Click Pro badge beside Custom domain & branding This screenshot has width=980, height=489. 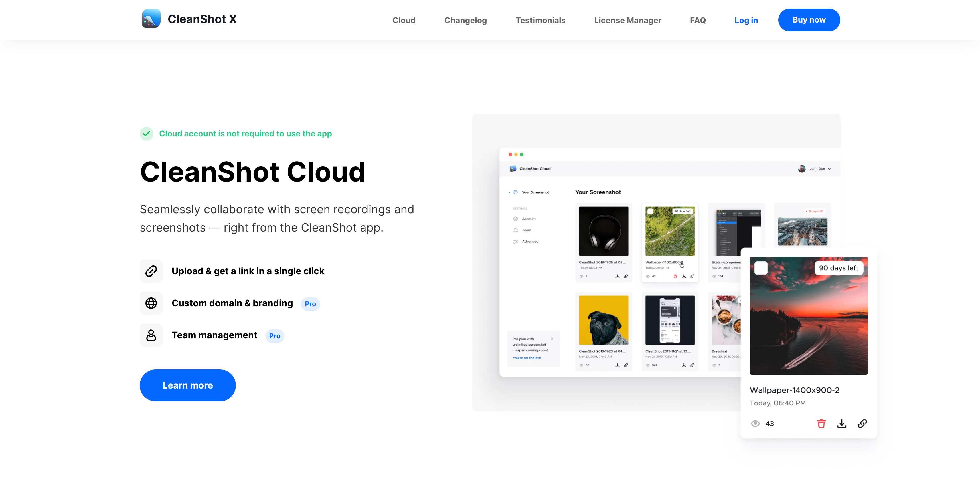[x=310, y=304]
